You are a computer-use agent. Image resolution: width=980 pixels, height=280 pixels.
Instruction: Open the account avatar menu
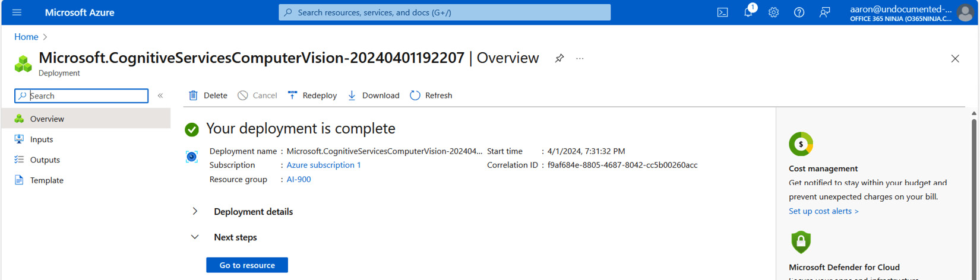pos(966,12)
